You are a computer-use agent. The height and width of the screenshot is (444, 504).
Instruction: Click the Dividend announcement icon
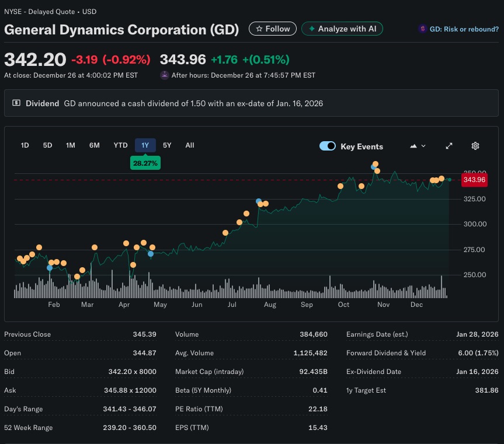[16, 103]
